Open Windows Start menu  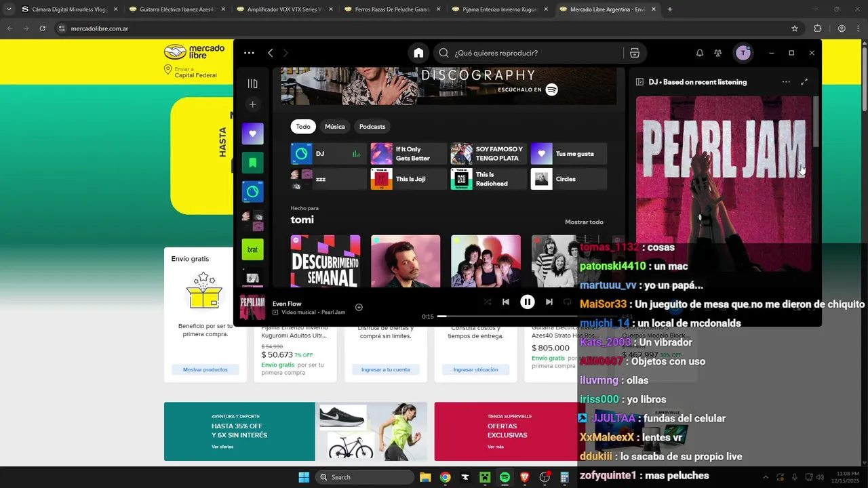304,477
